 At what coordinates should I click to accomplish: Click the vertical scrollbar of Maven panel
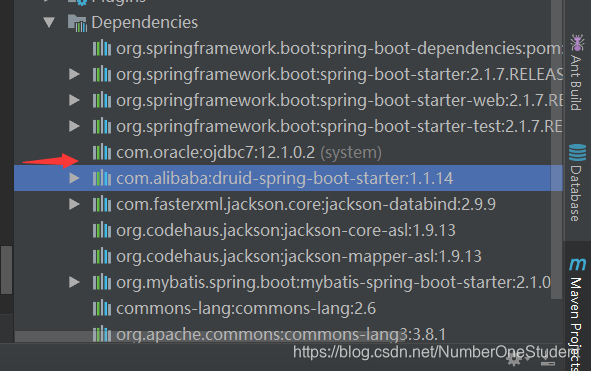tap(556, 151)
